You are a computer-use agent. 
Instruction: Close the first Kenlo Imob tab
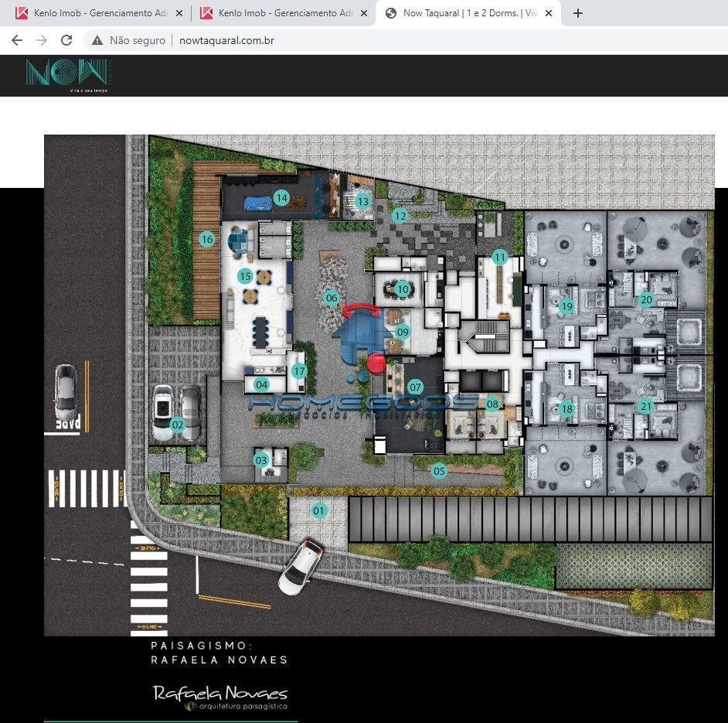tap(179, 13)
